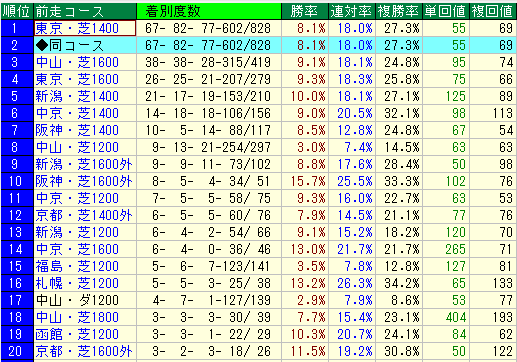Select record 3- 3- 1- 22/ 29

(211, 334)
